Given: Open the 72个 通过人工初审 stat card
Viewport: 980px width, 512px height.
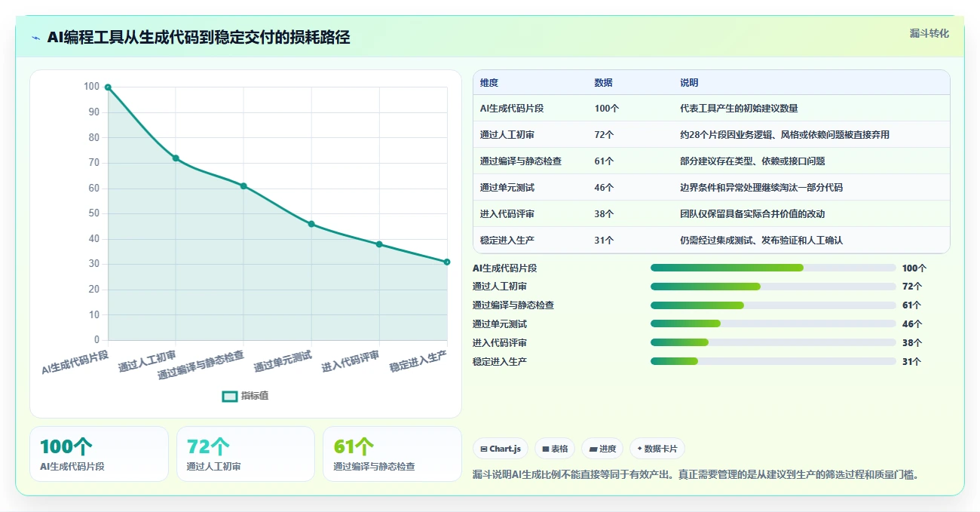Looking at the screenshot, I should click(x=246, y=454).
